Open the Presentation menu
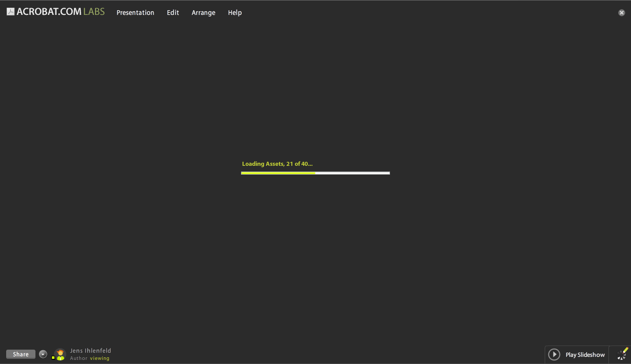The width and height of the screenshot is (631, 364). point(135,12)
